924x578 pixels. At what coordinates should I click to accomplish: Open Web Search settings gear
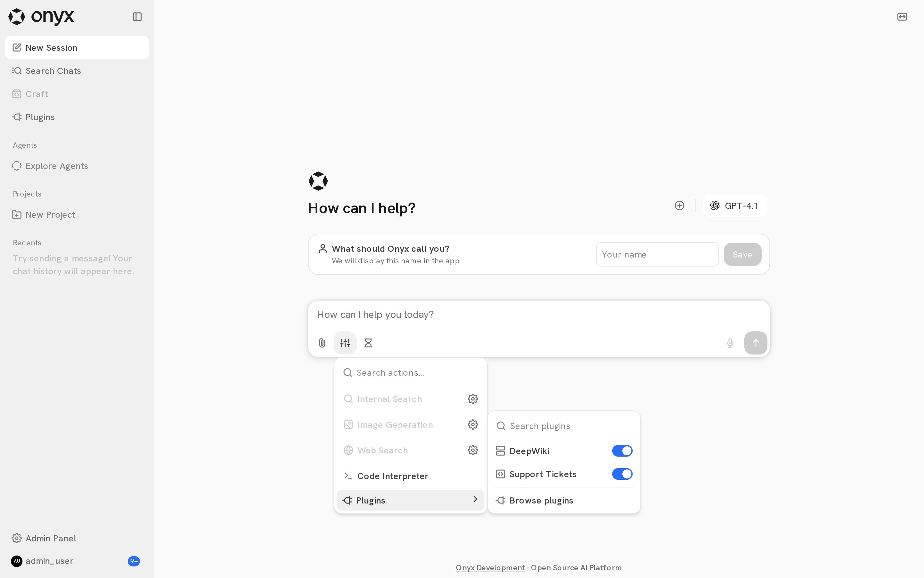[x=473, y=450]
